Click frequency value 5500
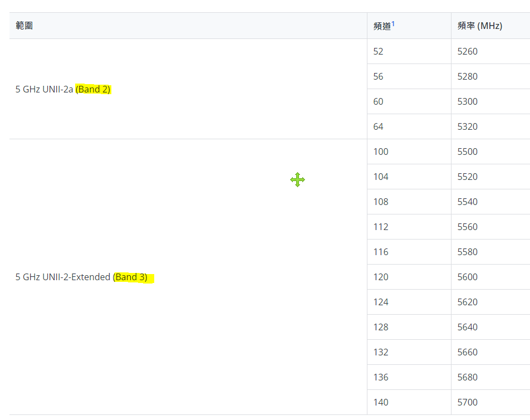Image resolution: width=530 pixels, height=420 pixels. click(x=468, y=152)
